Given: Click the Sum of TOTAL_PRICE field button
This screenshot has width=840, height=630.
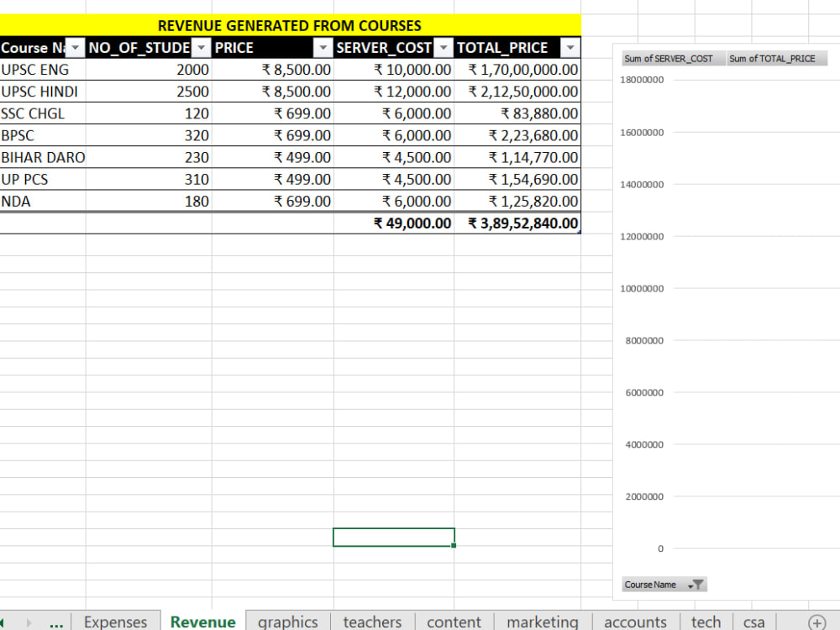Looking at the screenshot, I should [777, 58].
